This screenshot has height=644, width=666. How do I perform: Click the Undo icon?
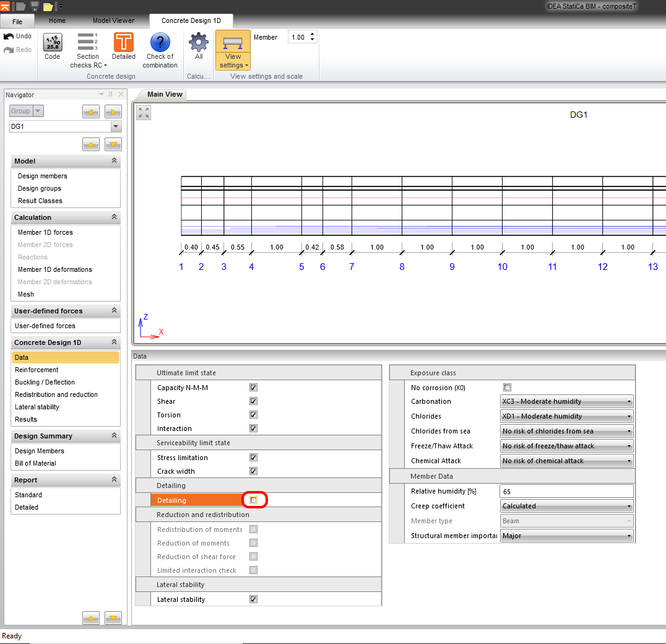pyautogui.click(x=18, y=35)
